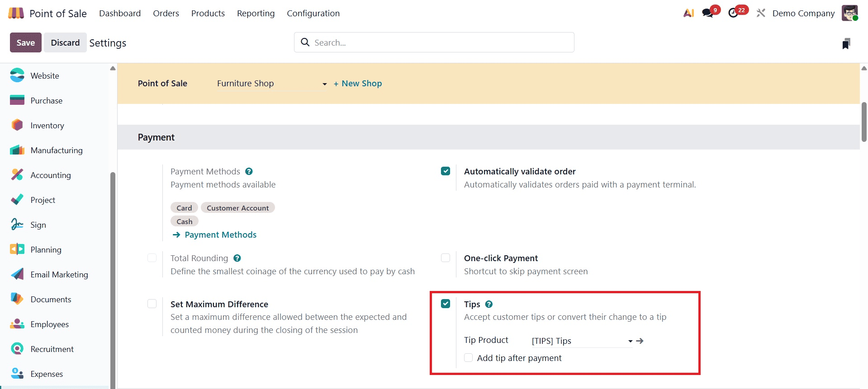Open help tooltip for Payment Methods
Image resolution: width=868 pixels, height=389 pixels.
pos(249,171)
